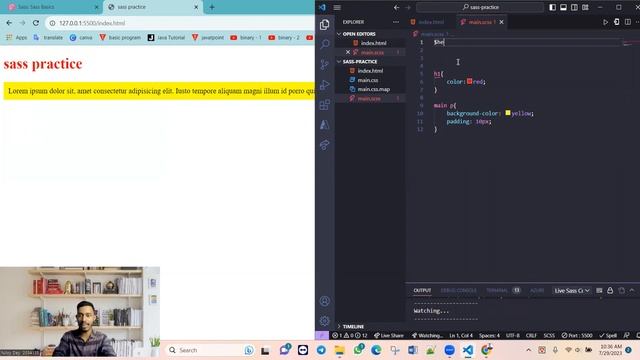Open customize layout button
Viewport: 640px width, 360px height.
(585, 7)
